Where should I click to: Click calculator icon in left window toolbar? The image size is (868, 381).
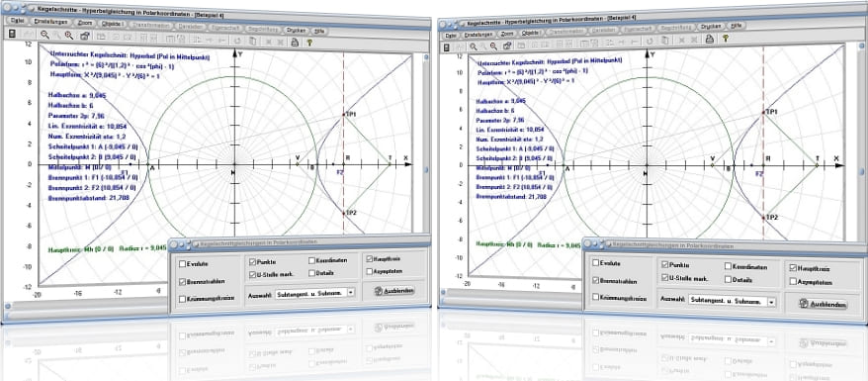coord(12,34)
